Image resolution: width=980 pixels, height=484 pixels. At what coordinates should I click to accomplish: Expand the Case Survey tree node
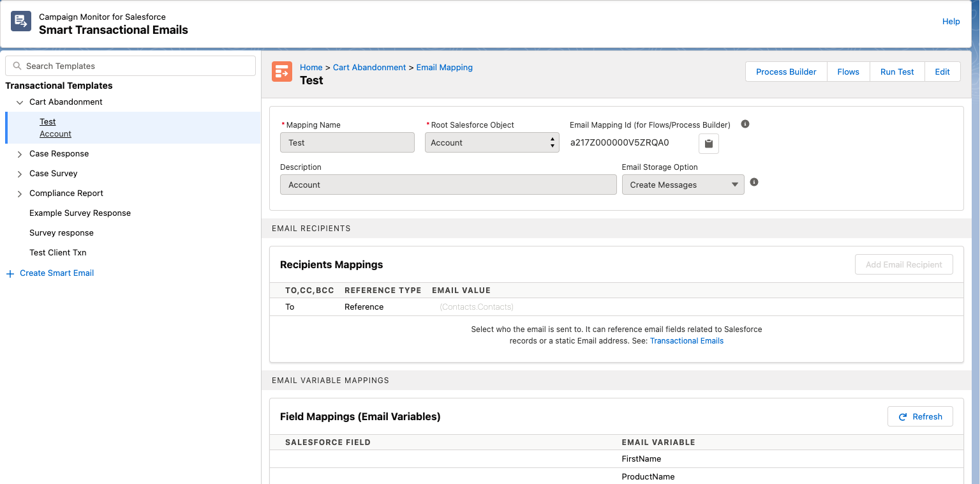(x=20, y=174)
